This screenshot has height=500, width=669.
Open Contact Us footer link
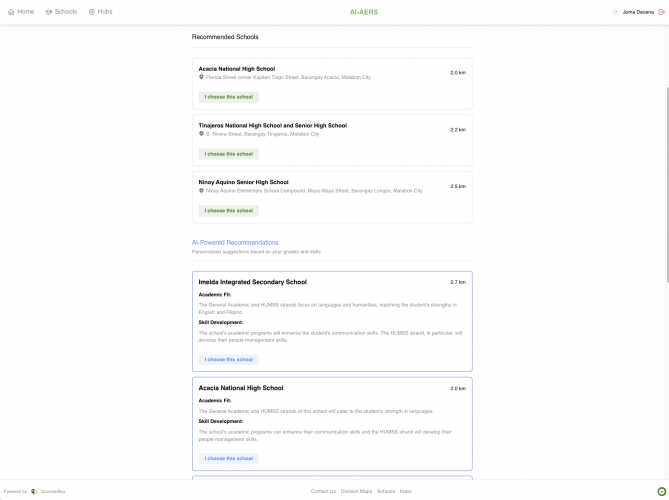323,491
